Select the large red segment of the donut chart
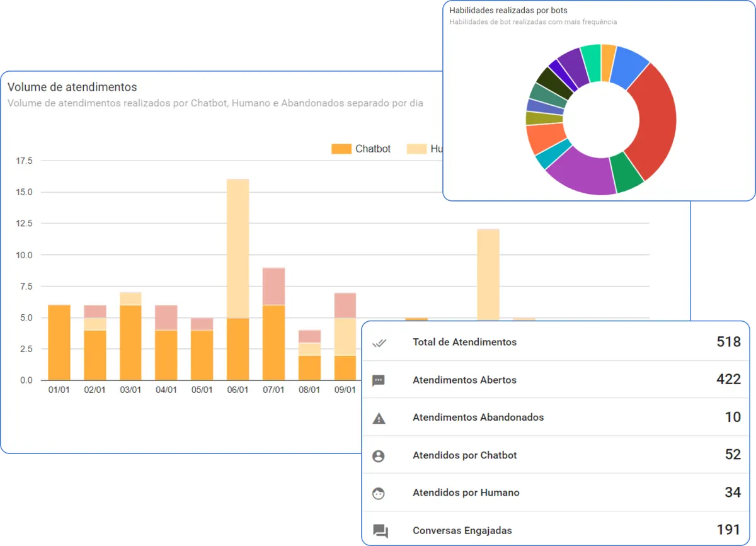The image size is (756, 546). pos(655,120)
